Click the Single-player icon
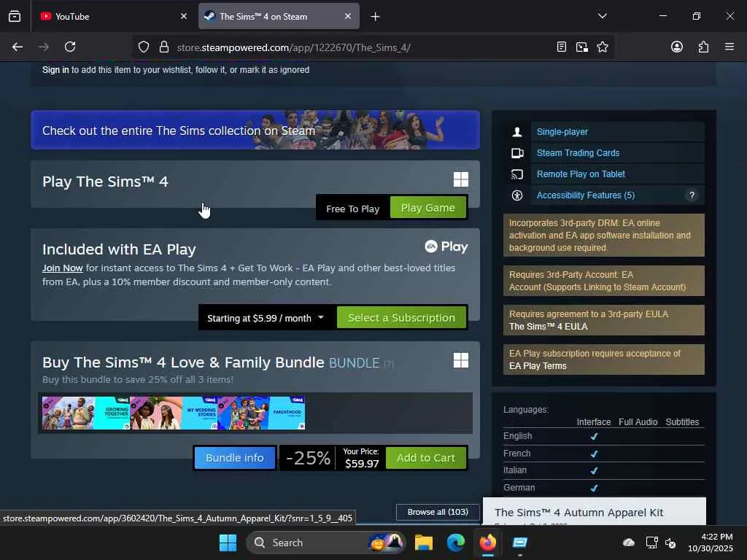This screenshot has height=560, width=747. pos(517,132)
